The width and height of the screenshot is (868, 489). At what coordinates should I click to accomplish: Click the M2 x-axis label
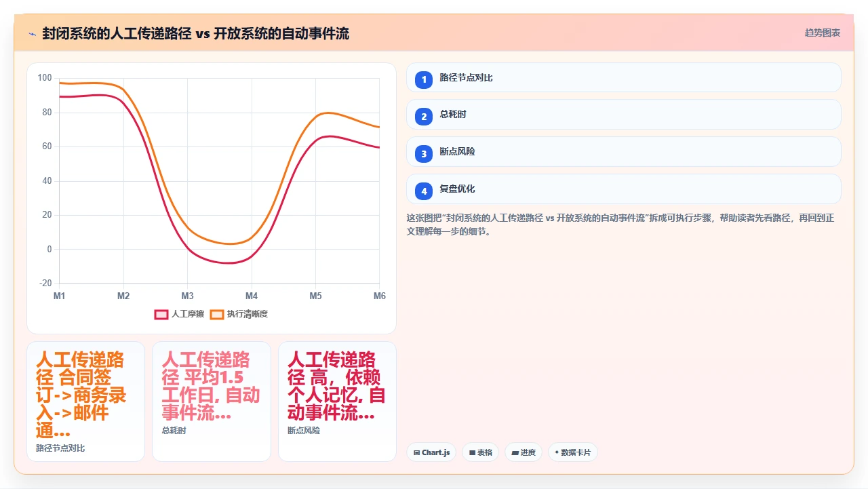tap(123, 296)
